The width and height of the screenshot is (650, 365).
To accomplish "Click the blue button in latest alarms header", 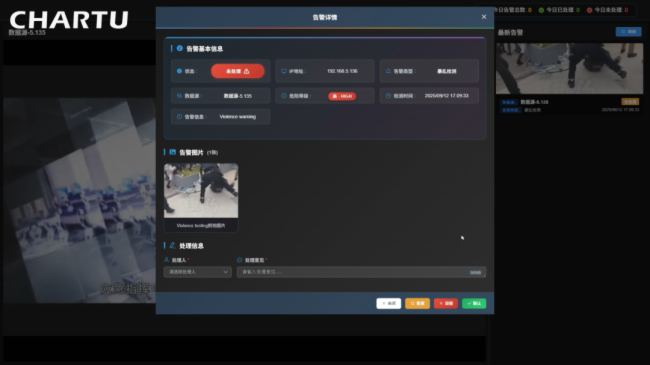I will click(x=628, y=32).
